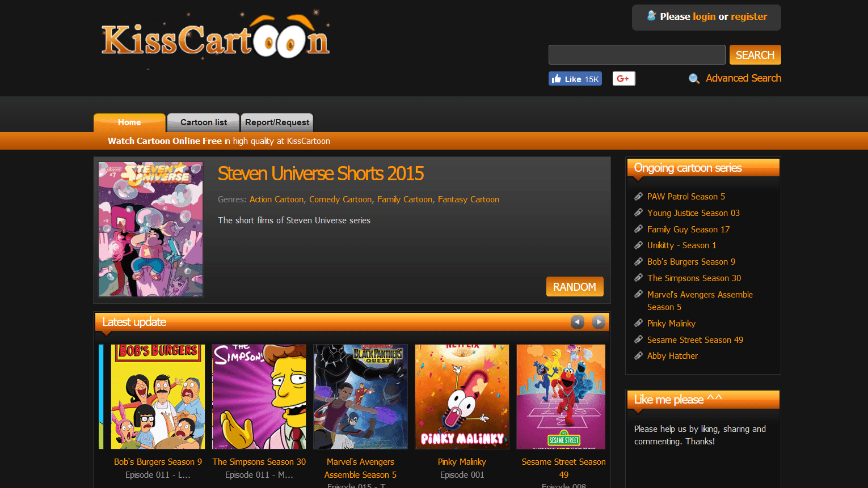The width and height of the screenshot is (868, 488).
Task: Open the register link
Action: coord(748,16)
